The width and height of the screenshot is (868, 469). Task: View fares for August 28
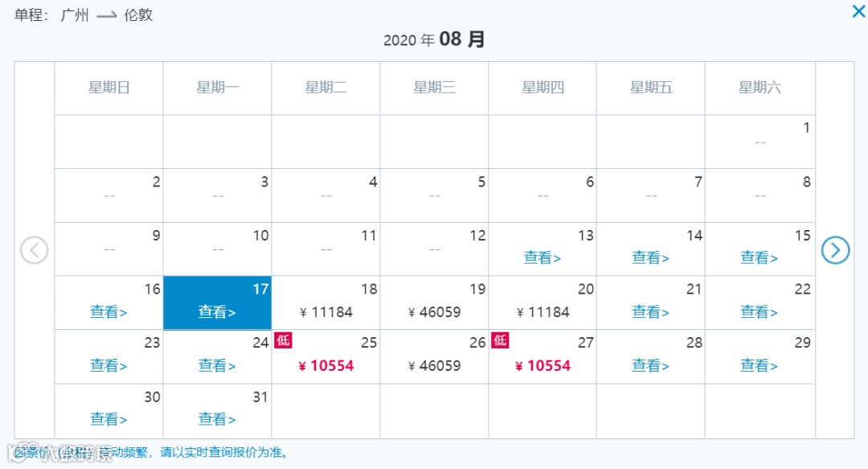(x=650, y=366)
